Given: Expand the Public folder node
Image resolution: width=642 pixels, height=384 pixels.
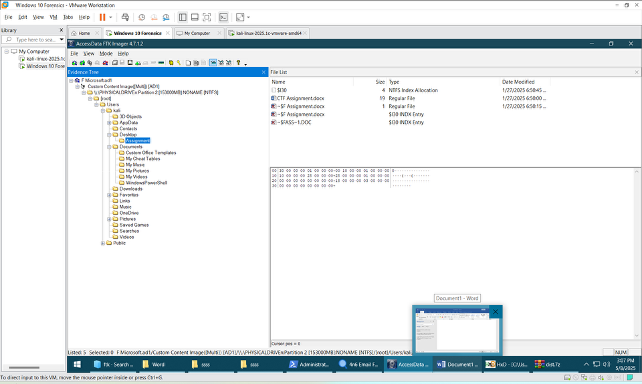Looking at the screenshot, I should pos(103,243).
